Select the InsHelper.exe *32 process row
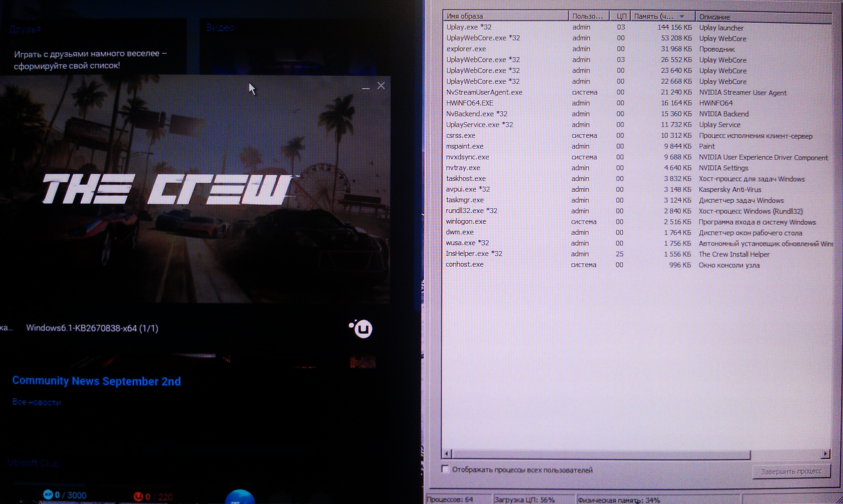This screenshot has width=843, height=504. point(474,253)
